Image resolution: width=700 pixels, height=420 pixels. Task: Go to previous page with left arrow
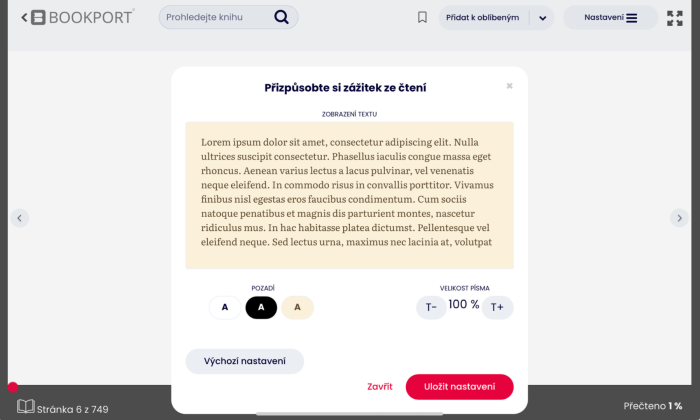20,218
